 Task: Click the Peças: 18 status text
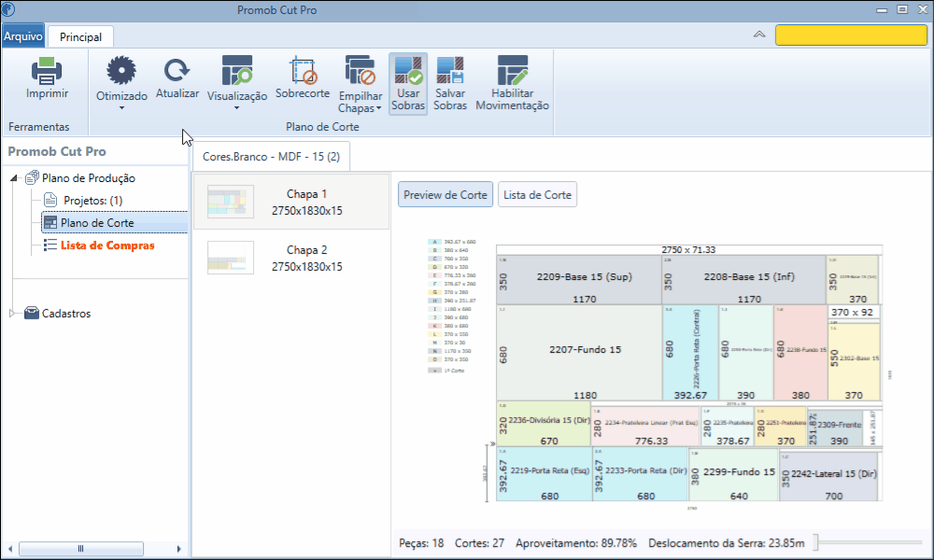pyautogui.click(x=421, y=543)
